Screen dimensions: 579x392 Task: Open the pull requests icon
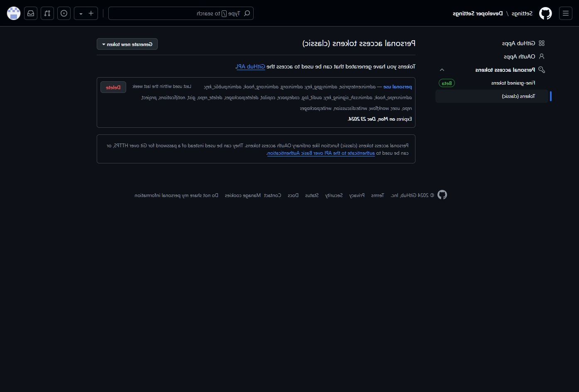[x=47, y=13]
